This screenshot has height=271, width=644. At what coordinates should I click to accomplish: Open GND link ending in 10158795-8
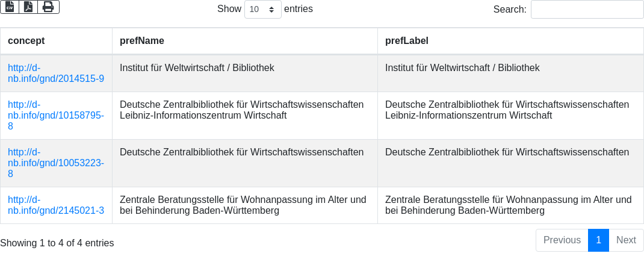[x=56, y=115]
